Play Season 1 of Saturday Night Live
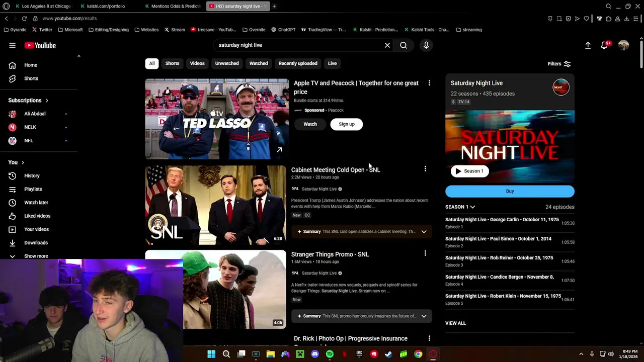The image size is (644, 362). click(469, 171)
